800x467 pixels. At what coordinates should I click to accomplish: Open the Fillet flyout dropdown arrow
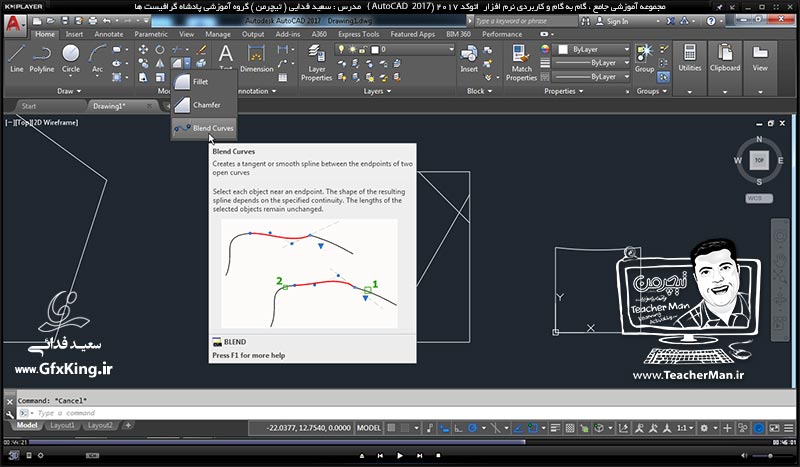click(x=187, y=63)
